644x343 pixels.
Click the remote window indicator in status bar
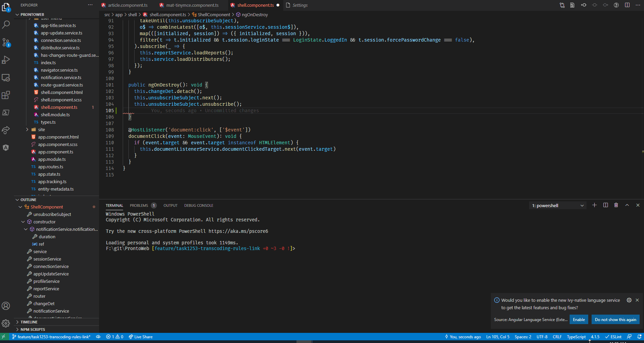pyautogui.click(x=4, y=337)
